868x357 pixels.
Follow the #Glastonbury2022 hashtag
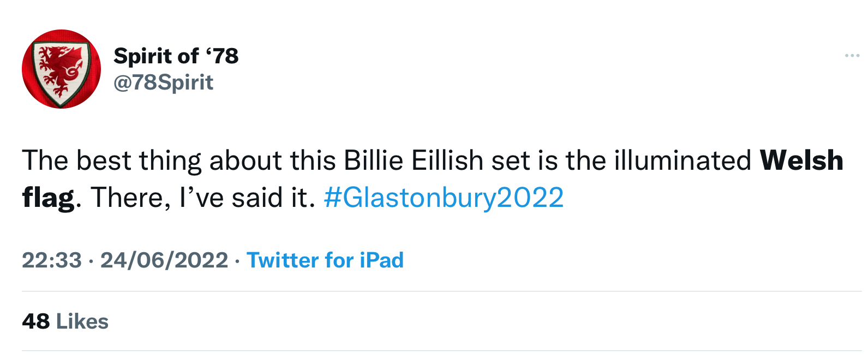(x=444, y=198)
